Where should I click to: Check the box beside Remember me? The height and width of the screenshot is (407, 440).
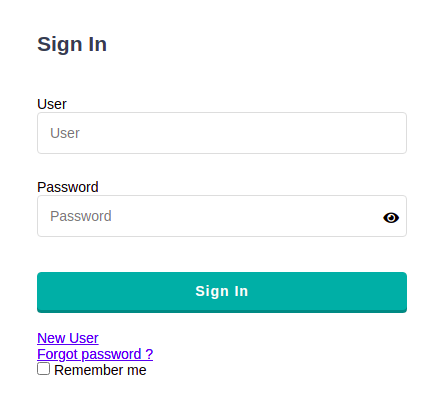(x=43, y=369)
